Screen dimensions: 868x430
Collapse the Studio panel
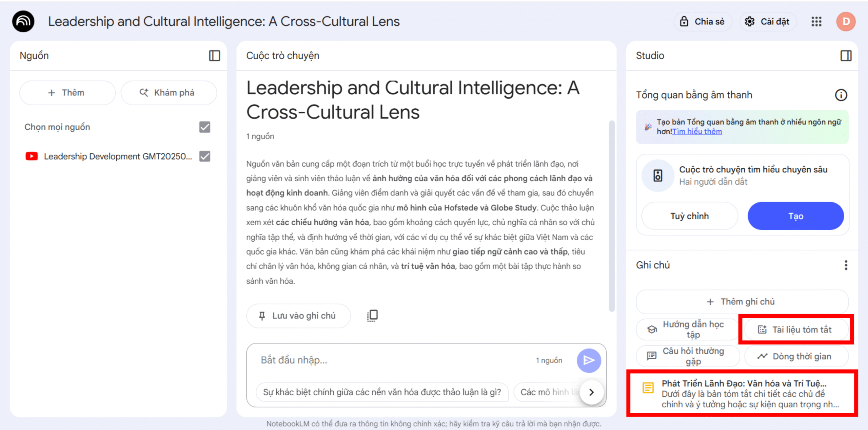click(x=846, y=56)
